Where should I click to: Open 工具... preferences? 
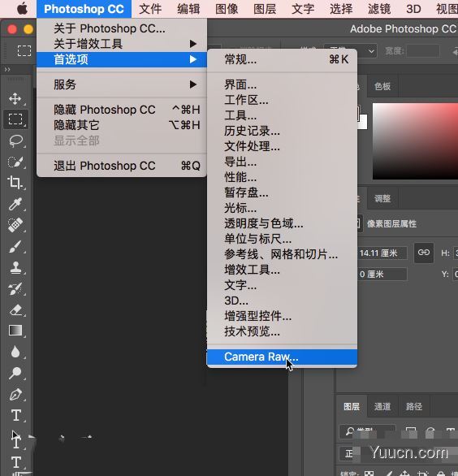(x=282, y=115)
